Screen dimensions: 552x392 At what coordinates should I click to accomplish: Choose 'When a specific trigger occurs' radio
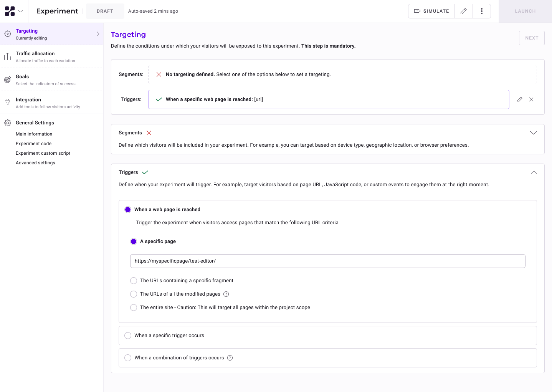click(128, 336)
